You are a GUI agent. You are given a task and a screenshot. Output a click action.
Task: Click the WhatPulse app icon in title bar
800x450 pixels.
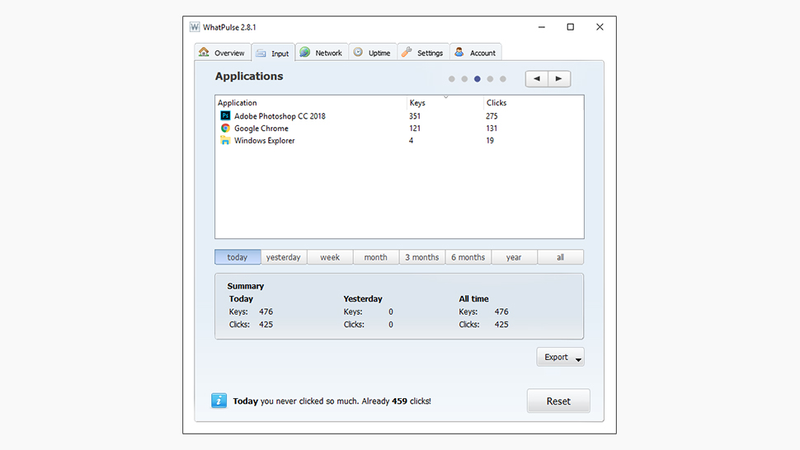click(194, 27)
